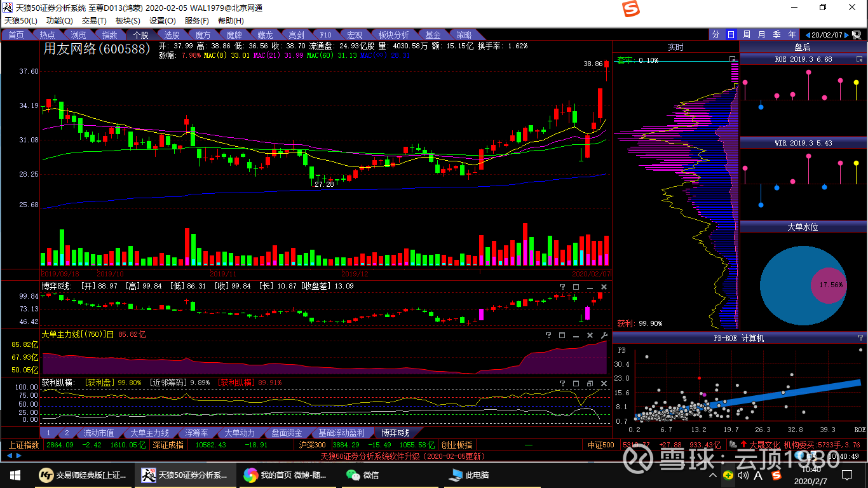This screenshot has width=868, height=488.
Task: Open the 设置(O) menu
Action: 163,21
